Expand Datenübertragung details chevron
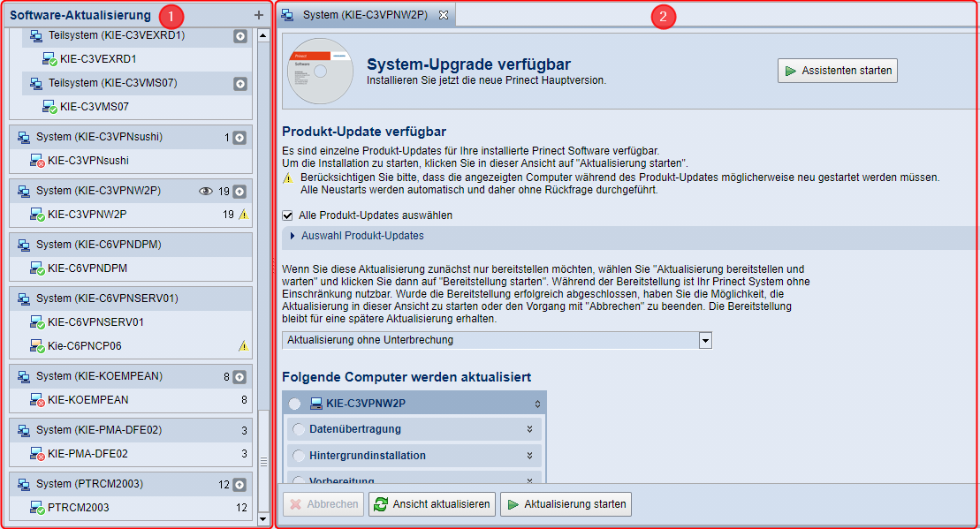 (x=529, y=429)
